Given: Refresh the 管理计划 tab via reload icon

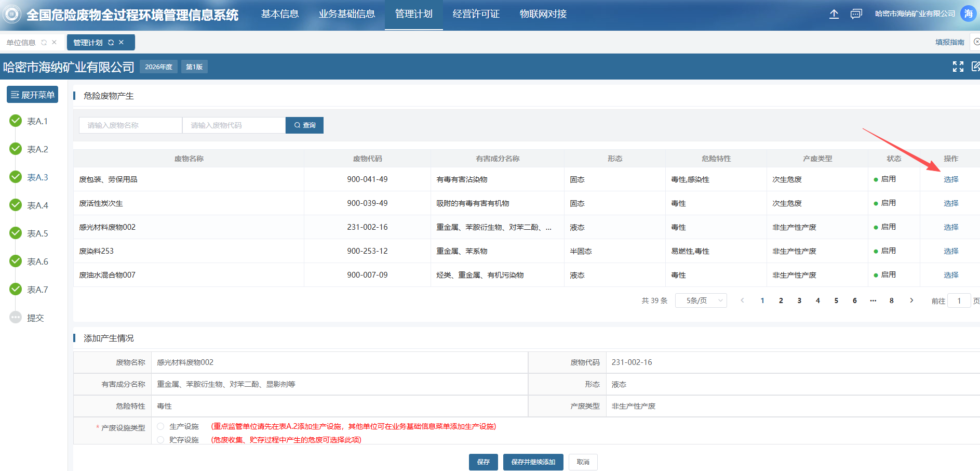Looking at the screenshot, I should tap(111, 43).
